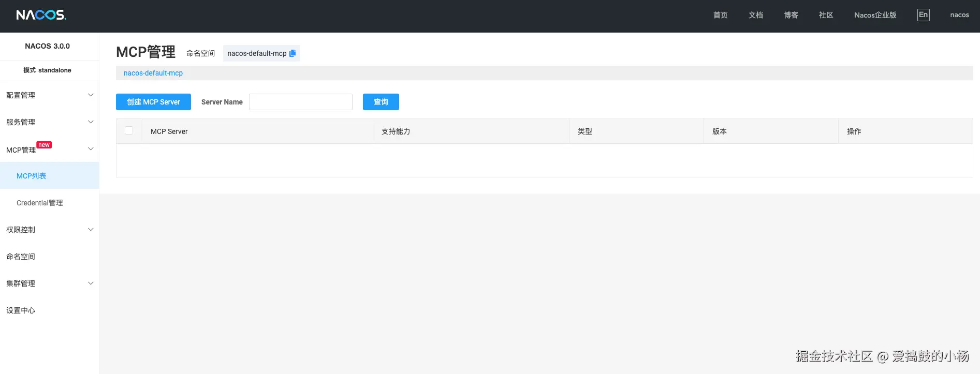
Task: Go to 命名空间 in the sidebar
Action: coord(49,257)
